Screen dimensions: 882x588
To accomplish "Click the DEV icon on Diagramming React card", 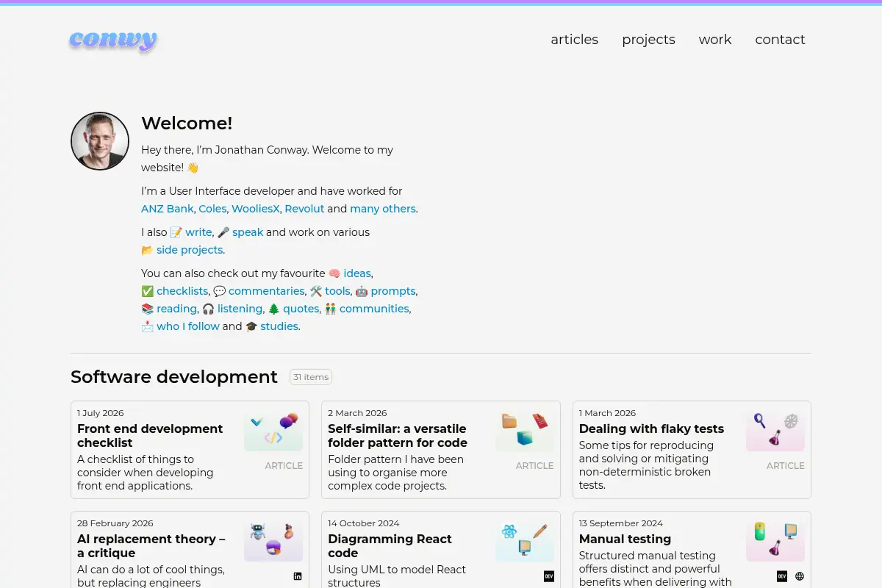I will coord(549,576).
